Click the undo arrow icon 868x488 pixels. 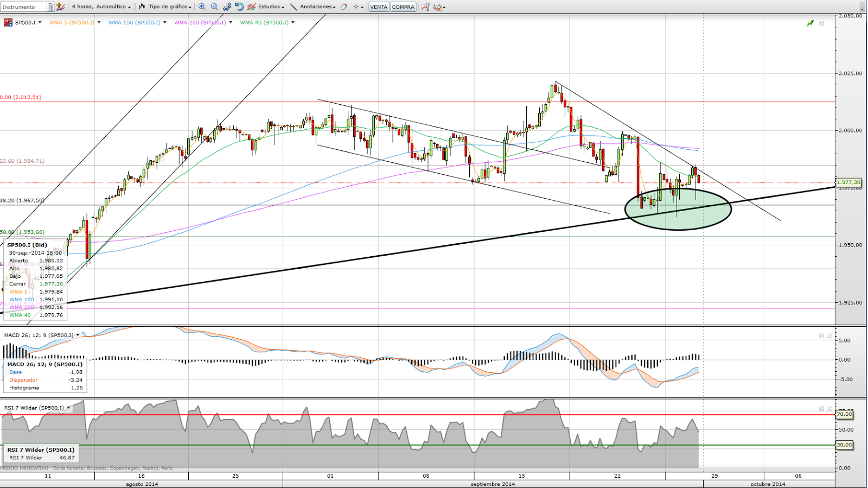click(x=239, y=7)
